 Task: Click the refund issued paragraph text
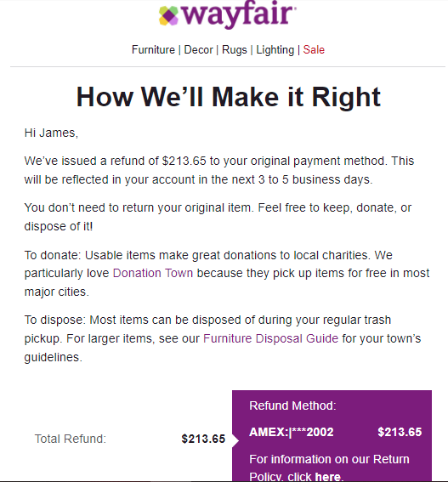[219, 170]
